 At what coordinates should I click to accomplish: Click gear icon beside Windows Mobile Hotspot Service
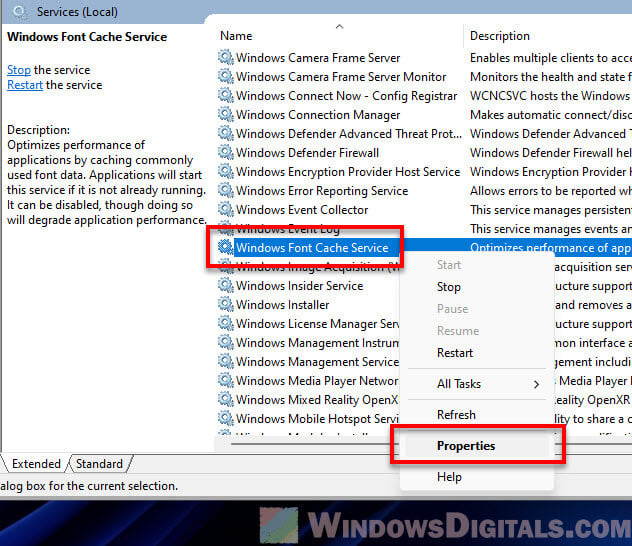point(226,418)
